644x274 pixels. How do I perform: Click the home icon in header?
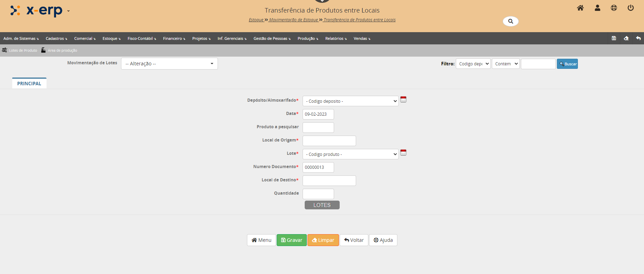click(x=580, y=8)
